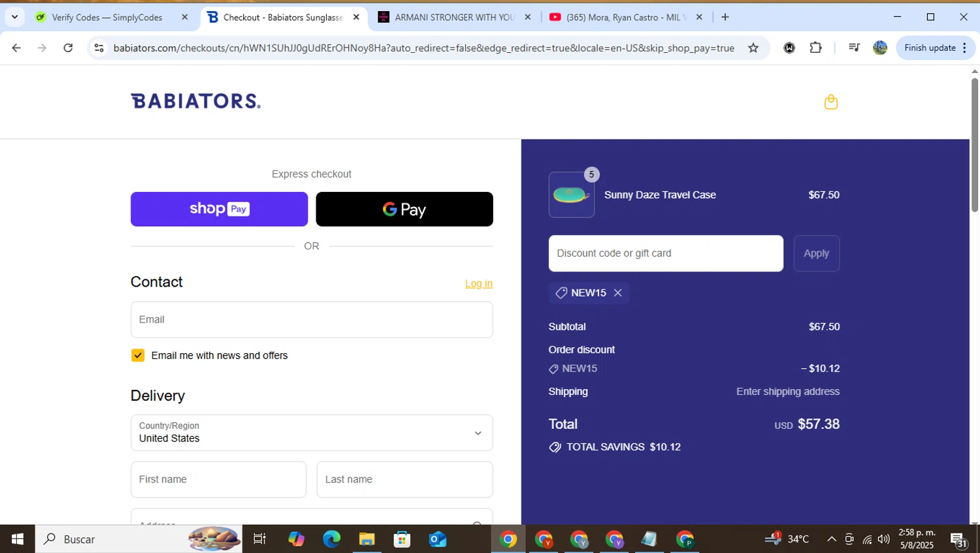Open the round extension icon beside Extensions
The height and width of the screenshot is (553, 980).
click(789, 48)
